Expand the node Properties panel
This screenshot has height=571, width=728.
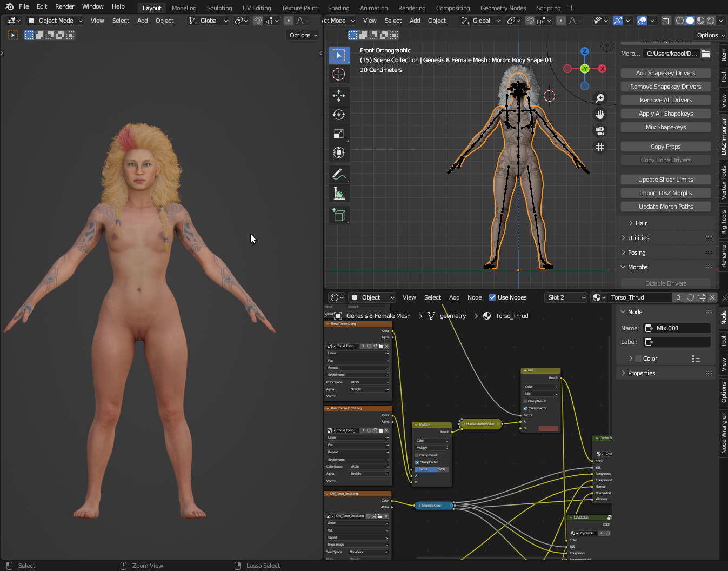[x=641, y=373]
